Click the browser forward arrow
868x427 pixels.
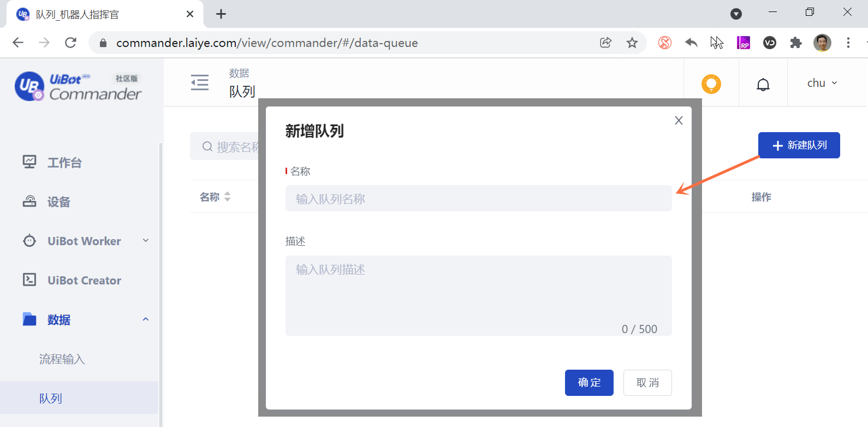[44, 43]
